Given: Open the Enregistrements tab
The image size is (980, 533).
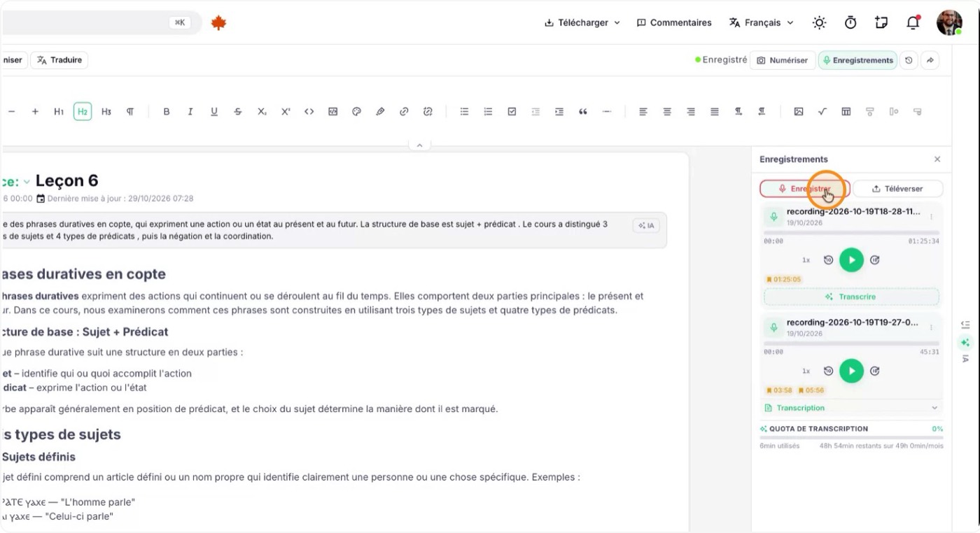Looking at the screenshot, I should click(857, 60).
